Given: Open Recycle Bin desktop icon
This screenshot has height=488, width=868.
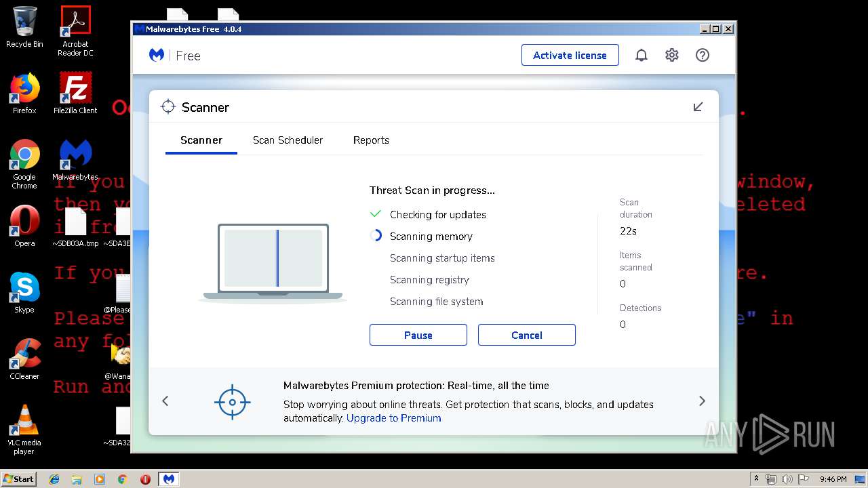Looking at the screenshot, I should click(x=24, y=27).
